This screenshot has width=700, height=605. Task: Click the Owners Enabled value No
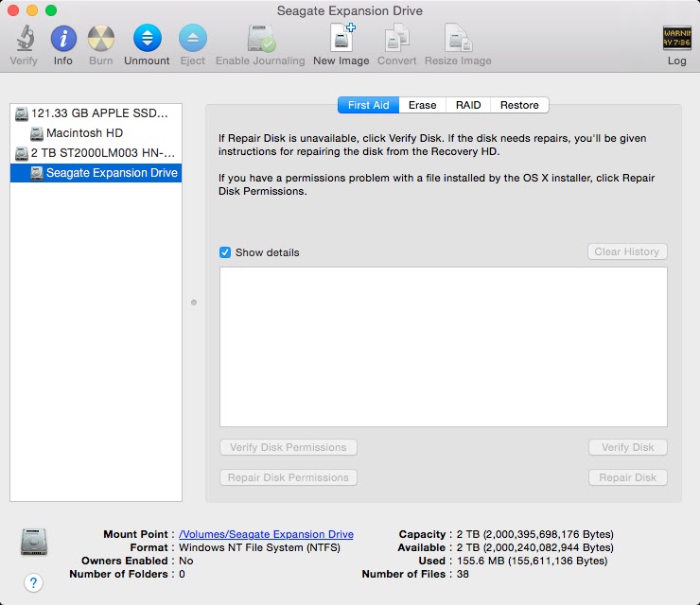pos(186,561)
